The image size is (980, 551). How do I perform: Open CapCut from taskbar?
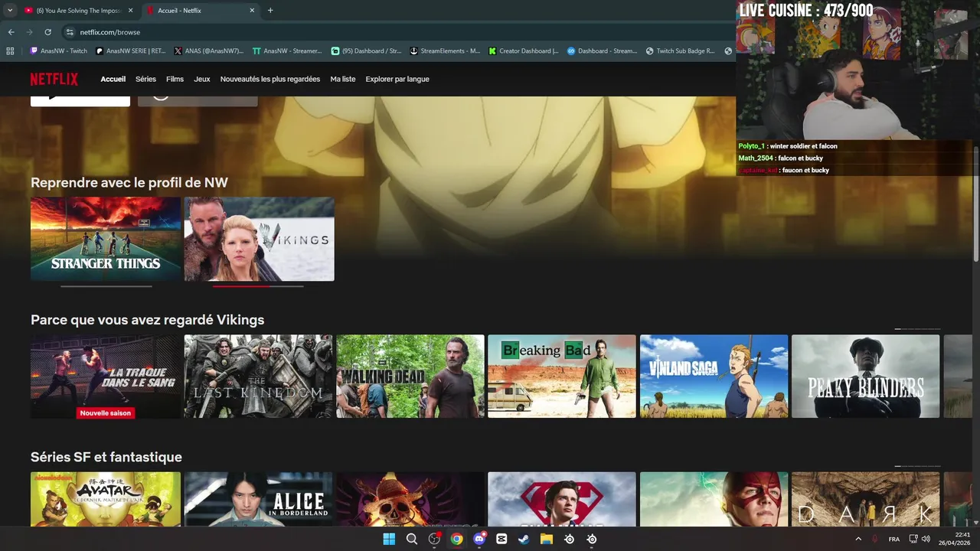(x=501, y=539)
